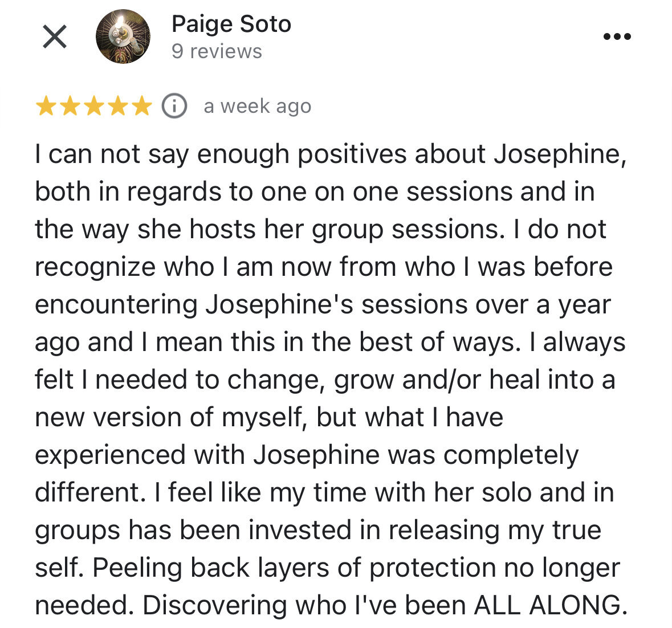The image size is (672, 628).
Task: Click the "a week ago" timestamp
Action: [258, 106]
